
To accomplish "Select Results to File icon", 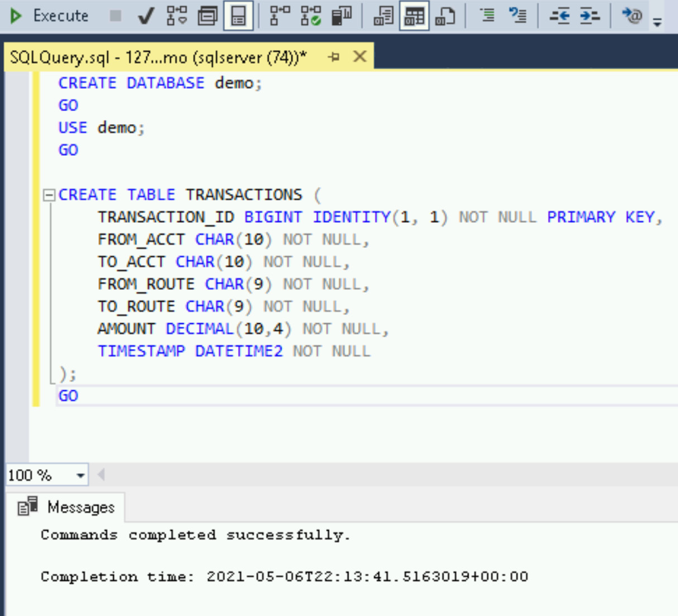I will 445,16.
